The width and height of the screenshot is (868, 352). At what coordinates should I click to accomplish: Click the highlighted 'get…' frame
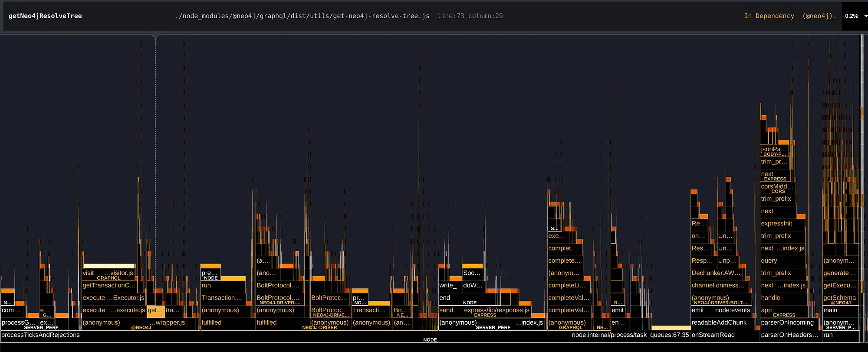tap(156, 311)
